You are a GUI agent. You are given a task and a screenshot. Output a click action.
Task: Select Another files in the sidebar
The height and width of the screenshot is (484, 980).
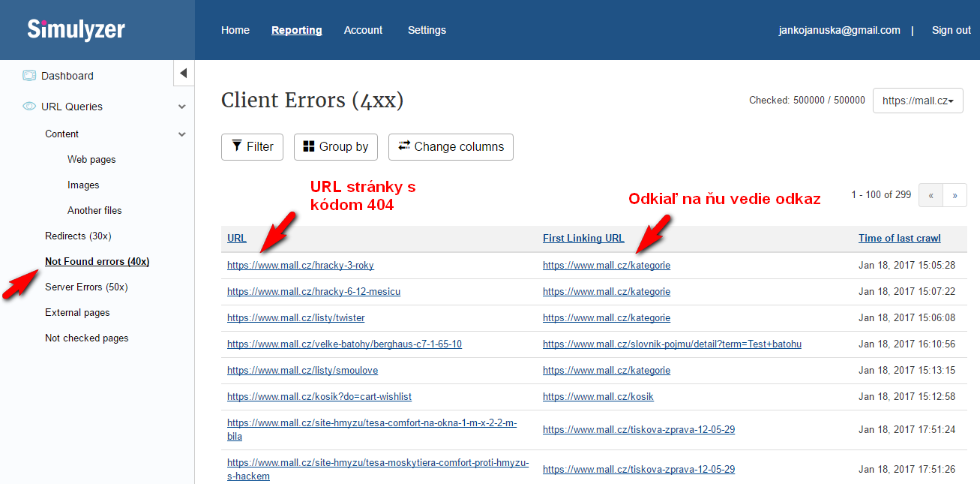(94, 210)
